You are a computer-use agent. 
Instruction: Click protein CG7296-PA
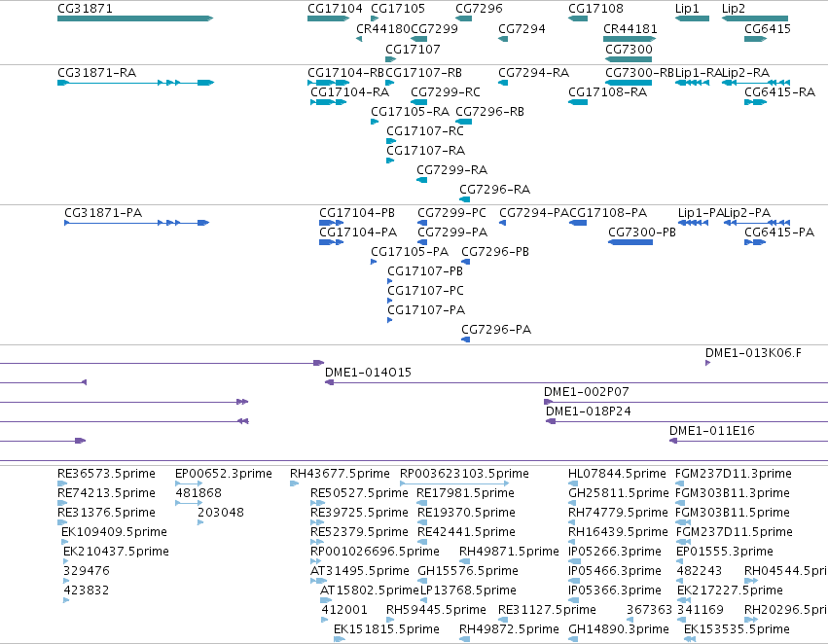pos(466,340)
